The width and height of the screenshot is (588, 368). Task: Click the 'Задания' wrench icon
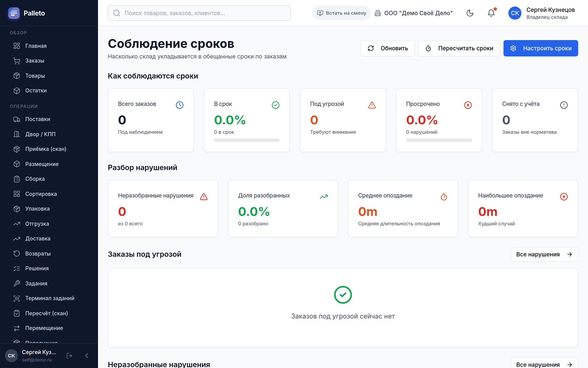point(17,283)
